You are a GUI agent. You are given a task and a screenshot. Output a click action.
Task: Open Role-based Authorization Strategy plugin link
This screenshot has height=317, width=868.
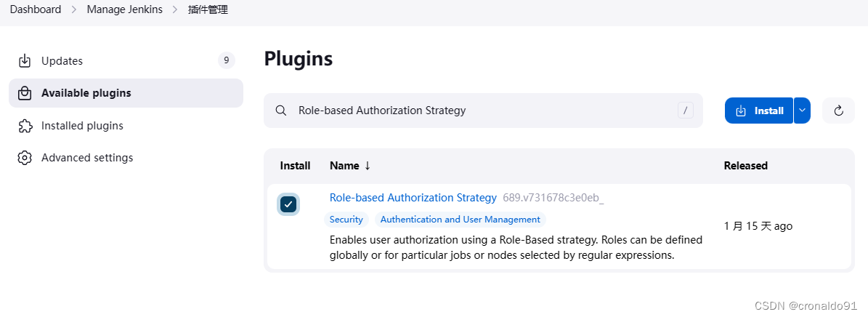(x=413, y=198)
